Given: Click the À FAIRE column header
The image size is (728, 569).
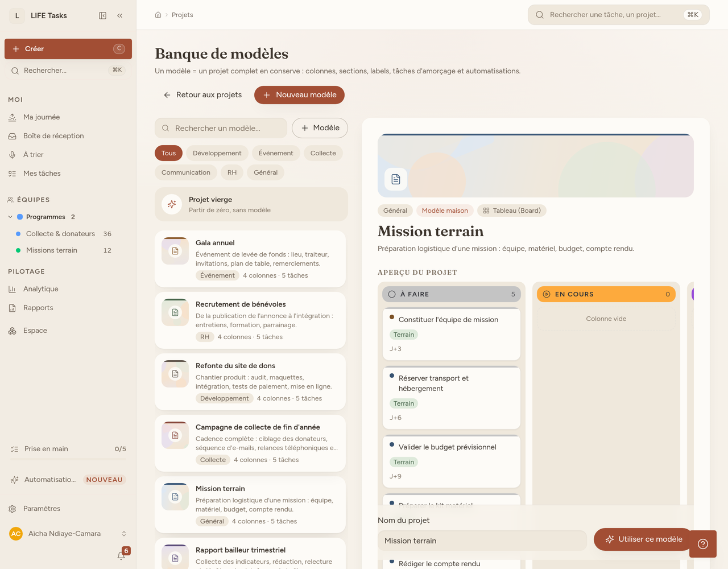Looking at the screenshot, I should point(452,294).
